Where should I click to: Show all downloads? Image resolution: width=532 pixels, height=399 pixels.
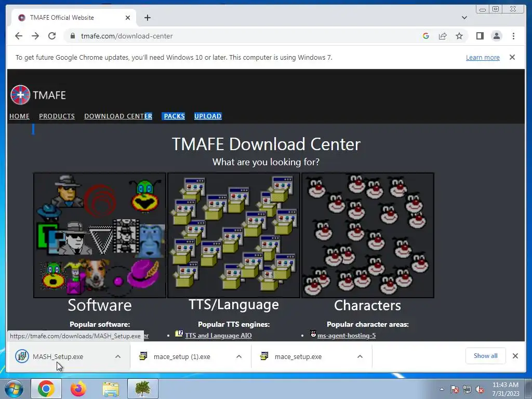pyautogui.click(x=486, y=356)
